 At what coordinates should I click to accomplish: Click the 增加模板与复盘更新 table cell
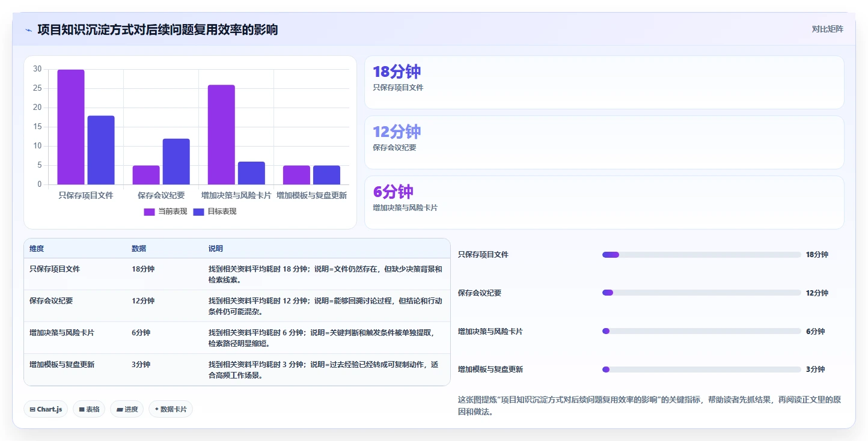(x=62, y=365)
